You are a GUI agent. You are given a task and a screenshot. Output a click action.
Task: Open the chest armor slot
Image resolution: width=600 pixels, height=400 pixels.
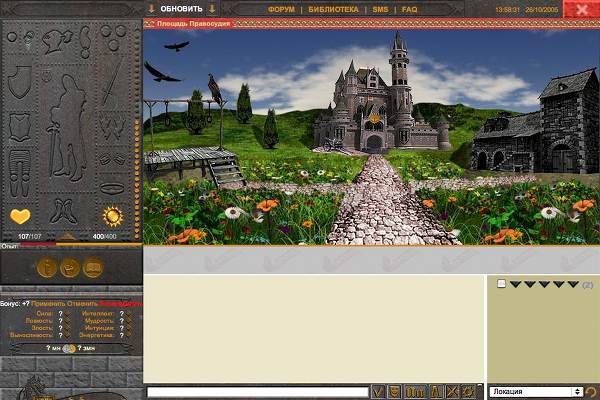tap(20, 127)
